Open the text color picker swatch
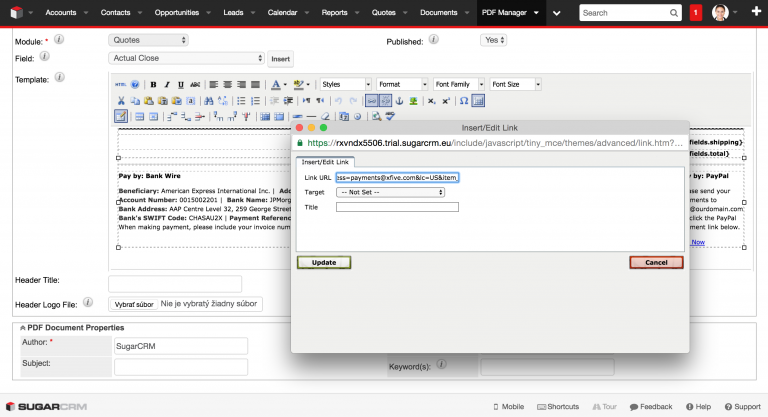 pos(278,84)
